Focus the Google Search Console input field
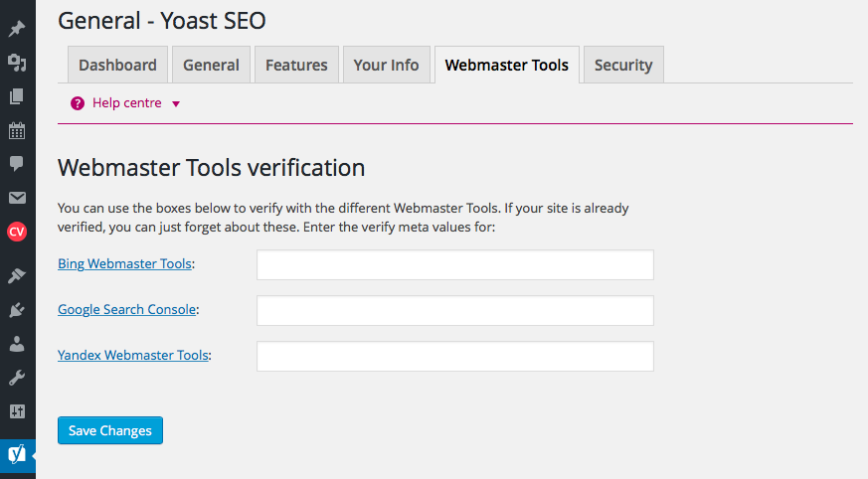 pos(455,310)
